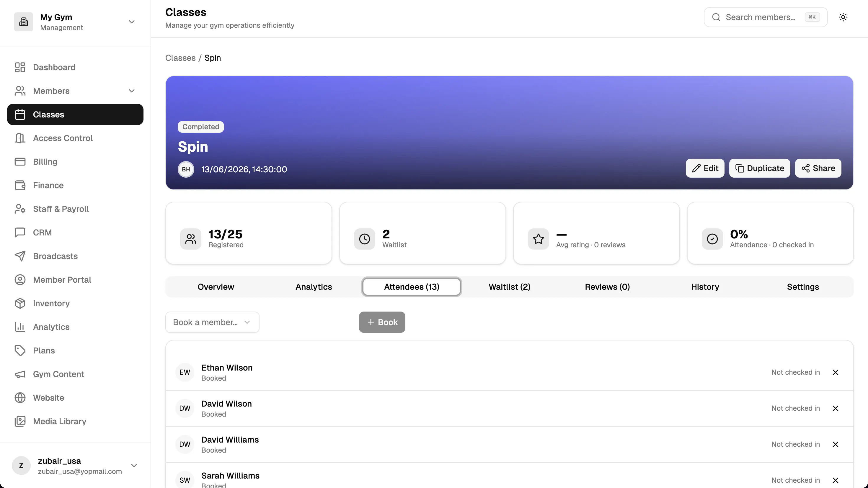Click the Media Library image icon
868x488 pixels.
(x=20, y=421)
